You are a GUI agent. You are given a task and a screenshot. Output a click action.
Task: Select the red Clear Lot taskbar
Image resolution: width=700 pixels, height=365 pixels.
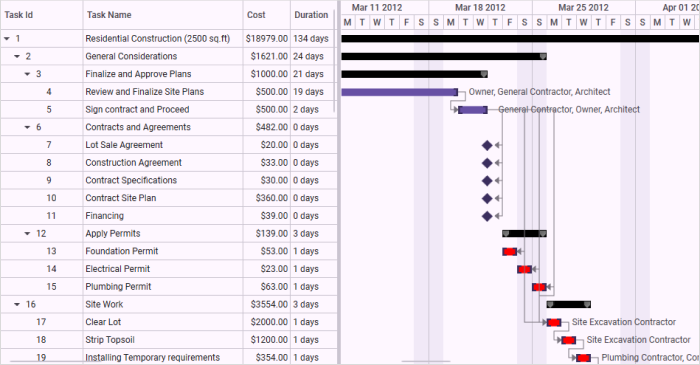[554, 322]
